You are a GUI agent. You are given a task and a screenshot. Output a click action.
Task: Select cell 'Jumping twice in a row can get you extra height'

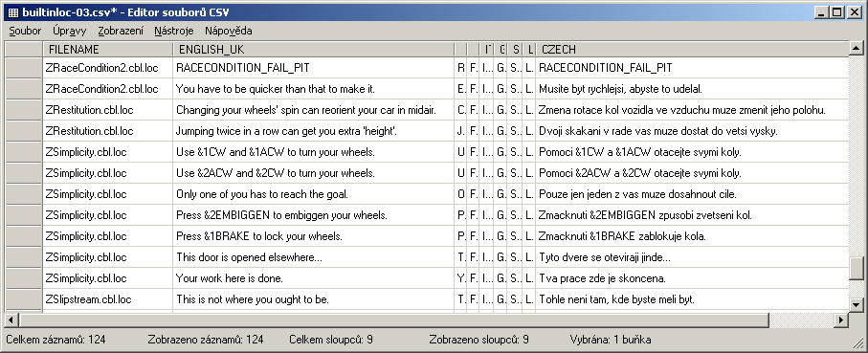point(313,130)
